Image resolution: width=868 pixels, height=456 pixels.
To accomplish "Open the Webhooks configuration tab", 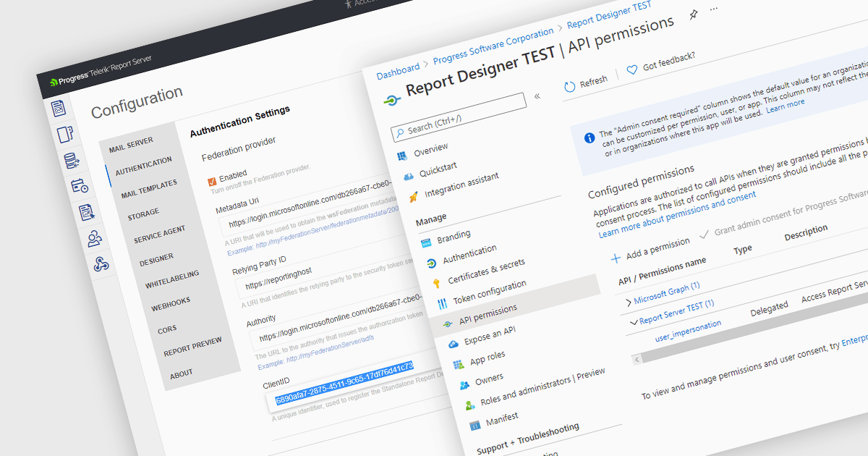I will (171, 304).
